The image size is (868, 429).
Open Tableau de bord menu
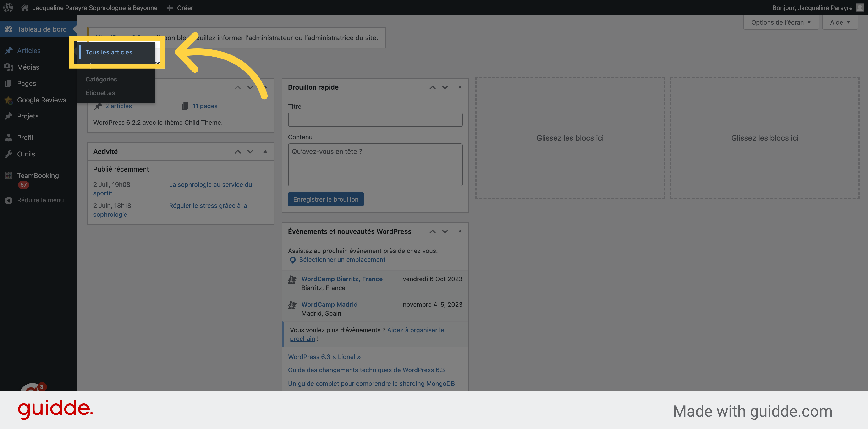[x=38, y=29]
